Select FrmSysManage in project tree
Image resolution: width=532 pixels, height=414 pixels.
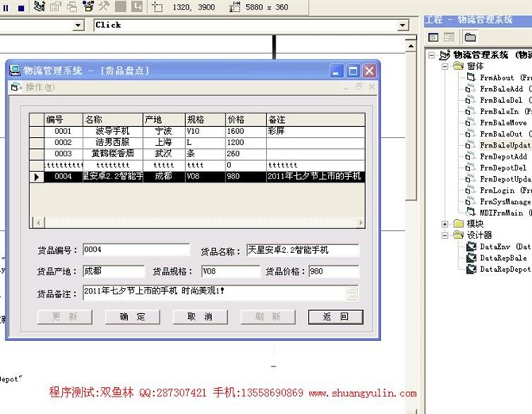click(505, 201)
